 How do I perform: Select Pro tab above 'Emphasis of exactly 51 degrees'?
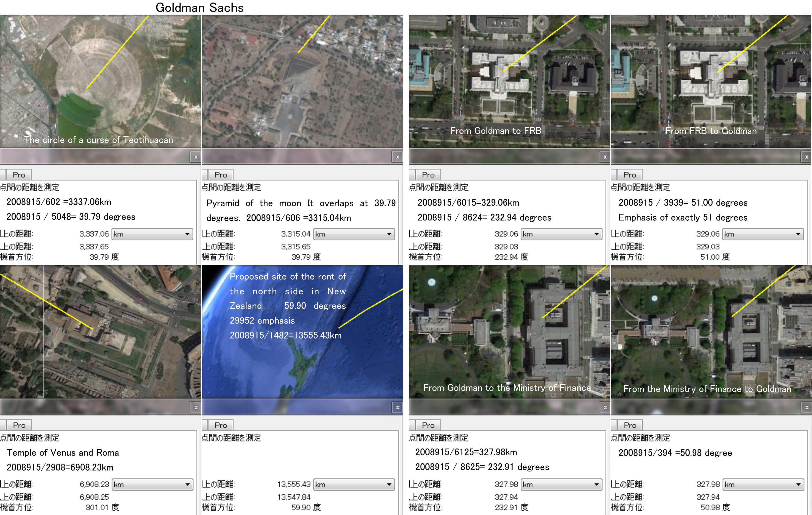point(630,175)
